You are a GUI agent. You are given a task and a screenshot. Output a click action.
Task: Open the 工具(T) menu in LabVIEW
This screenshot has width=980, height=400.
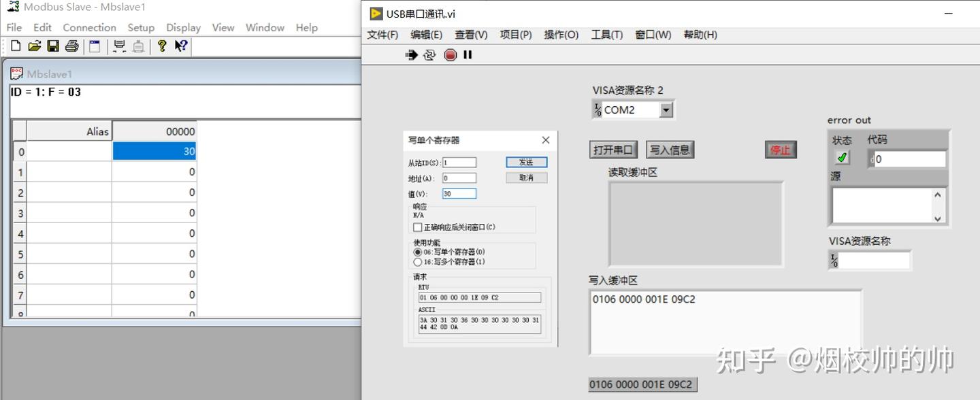pos(606,35)
